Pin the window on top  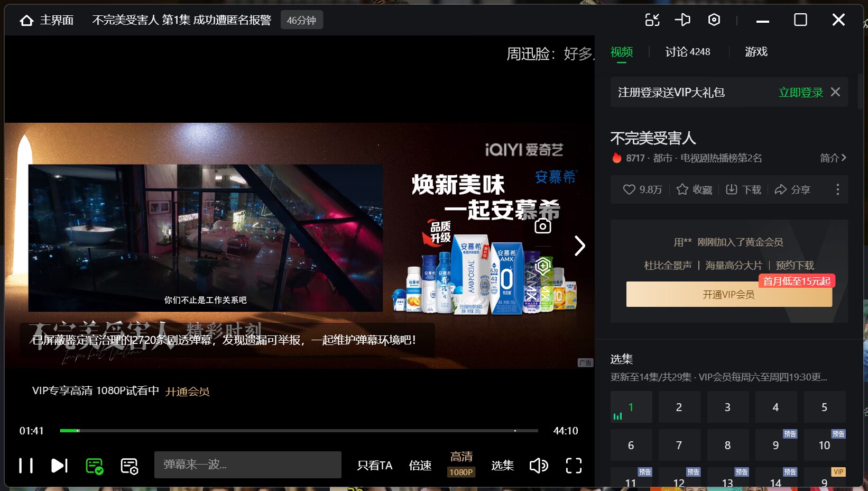683,20
